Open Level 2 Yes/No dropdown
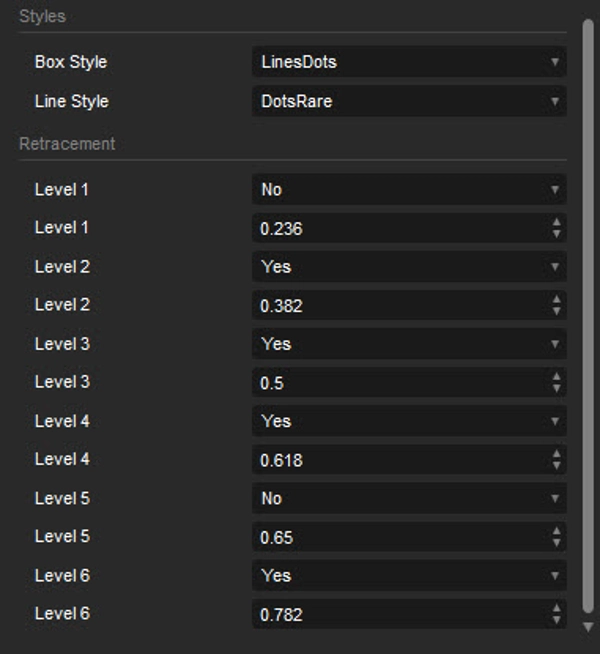 408,267
